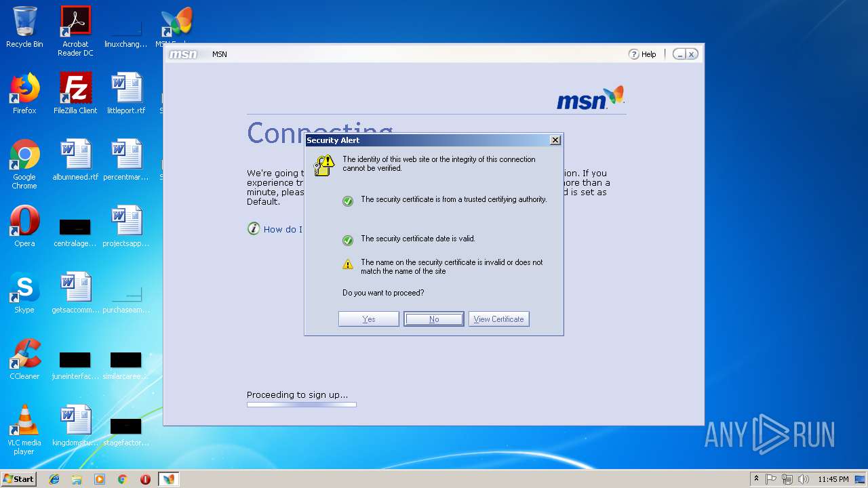The height and width of the screenshot is (488, 868).
Task: Click the MSN butterfly logo
Action: (x=590, y=98)
